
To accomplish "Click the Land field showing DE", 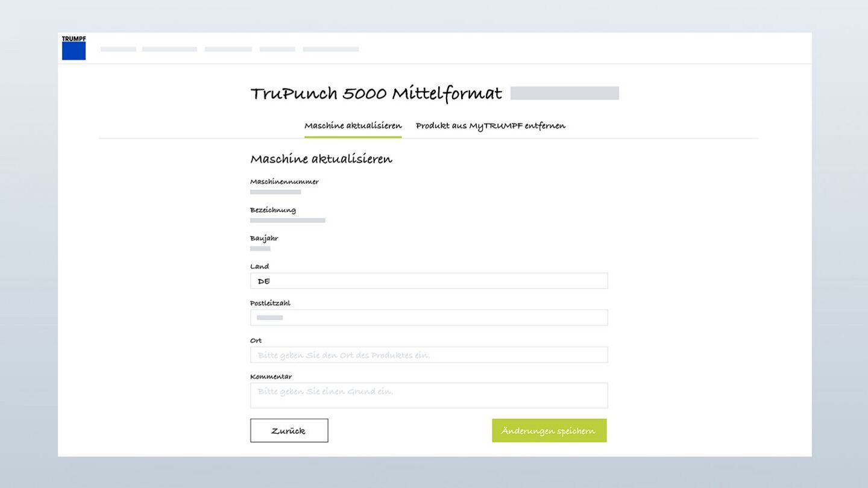I will pyautogui.click(x=429, y=280).
